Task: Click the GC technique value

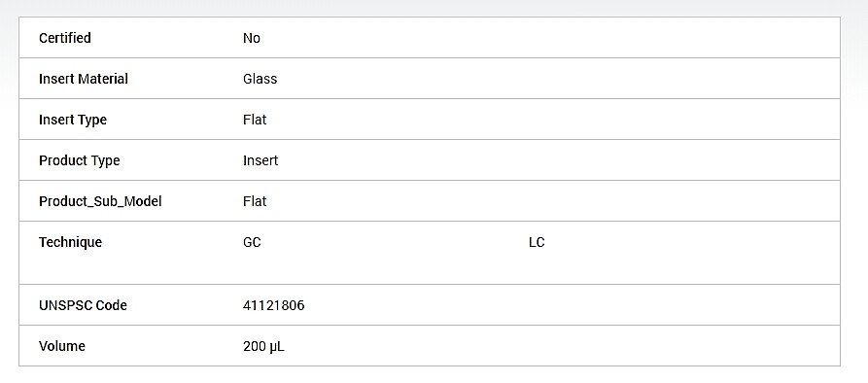Action: pyautogui.click(x=252, y=242)
